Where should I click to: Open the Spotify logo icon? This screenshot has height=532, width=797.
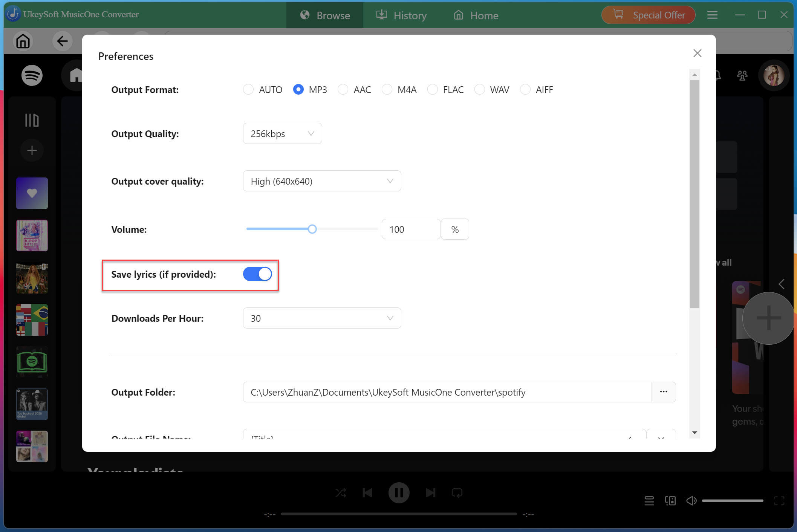pos(32,75)
